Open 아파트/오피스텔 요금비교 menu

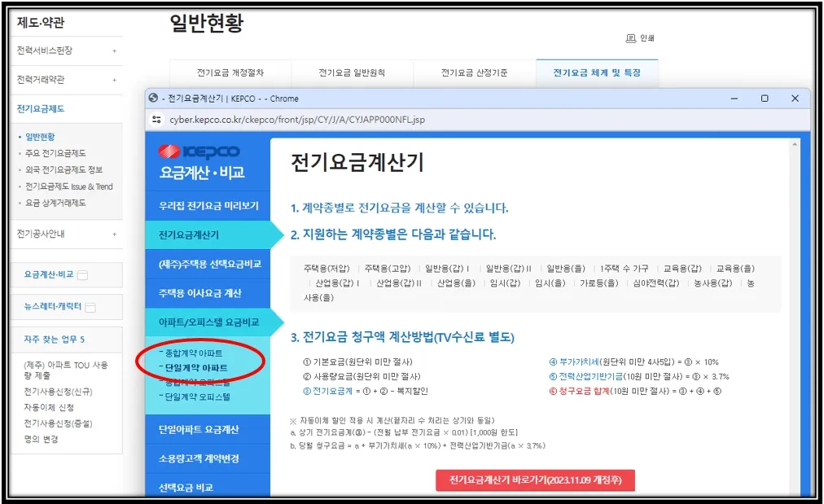[x=205, y=323]
